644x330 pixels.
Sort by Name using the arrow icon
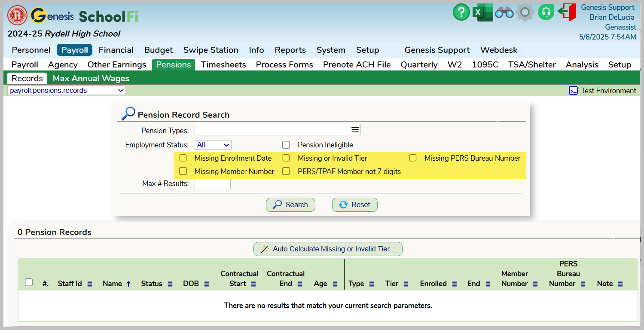[128, 284]
